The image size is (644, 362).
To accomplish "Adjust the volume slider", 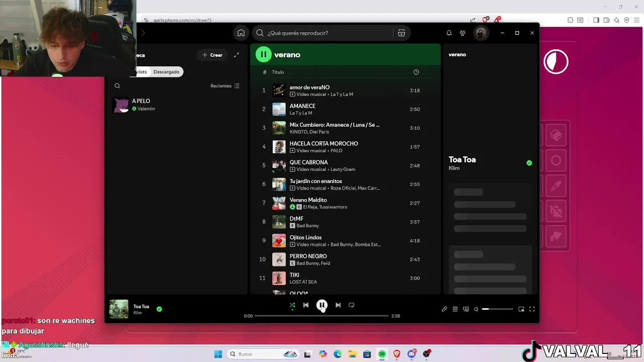I will [498, 309].
